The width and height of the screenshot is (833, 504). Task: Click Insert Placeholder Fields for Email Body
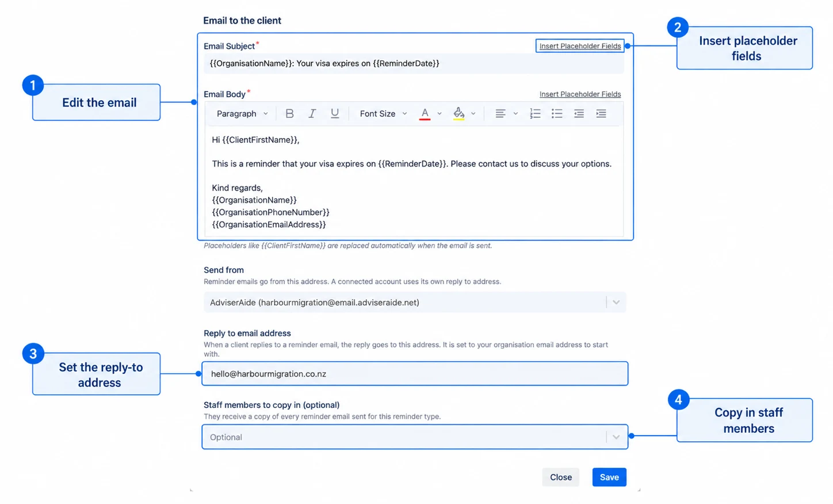[x=580, y=94]
